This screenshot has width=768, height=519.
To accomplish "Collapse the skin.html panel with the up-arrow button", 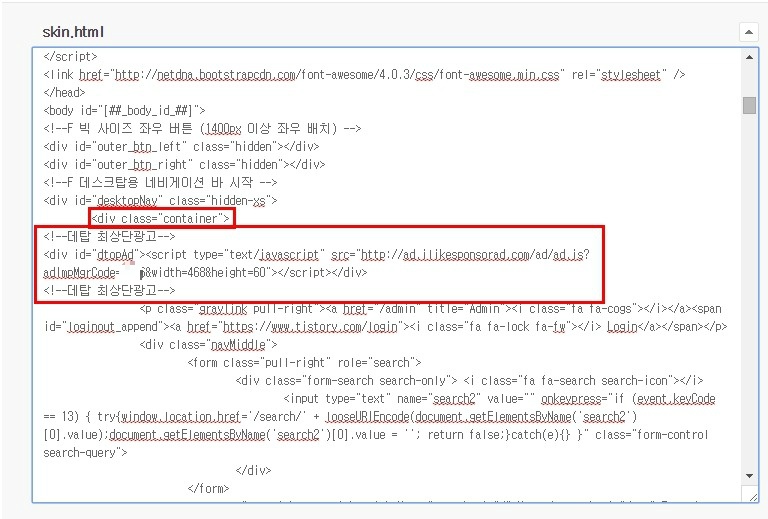I will click(x=748, y=32).
